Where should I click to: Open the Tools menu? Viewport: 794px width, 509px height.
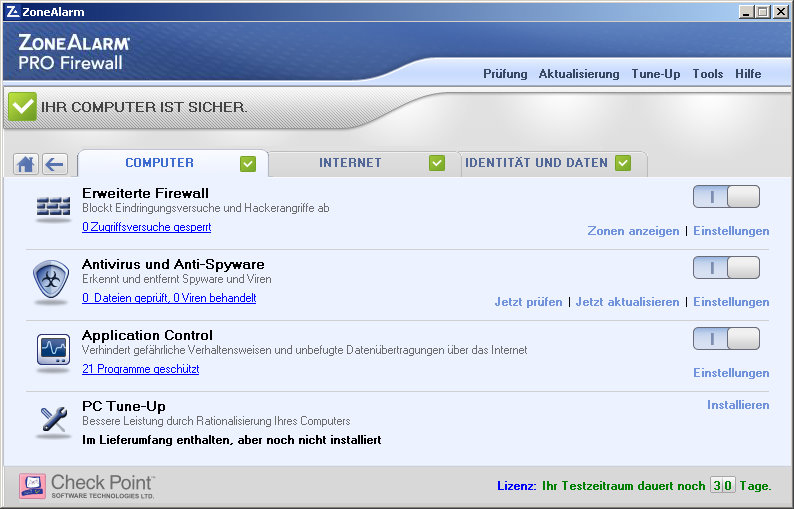coord(707,74)
